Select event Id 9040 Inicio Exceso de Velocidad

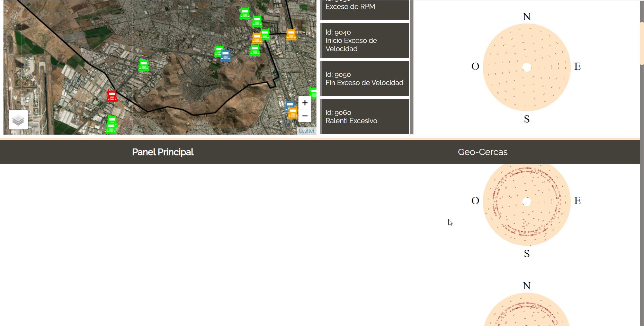(x=365, y=40)
